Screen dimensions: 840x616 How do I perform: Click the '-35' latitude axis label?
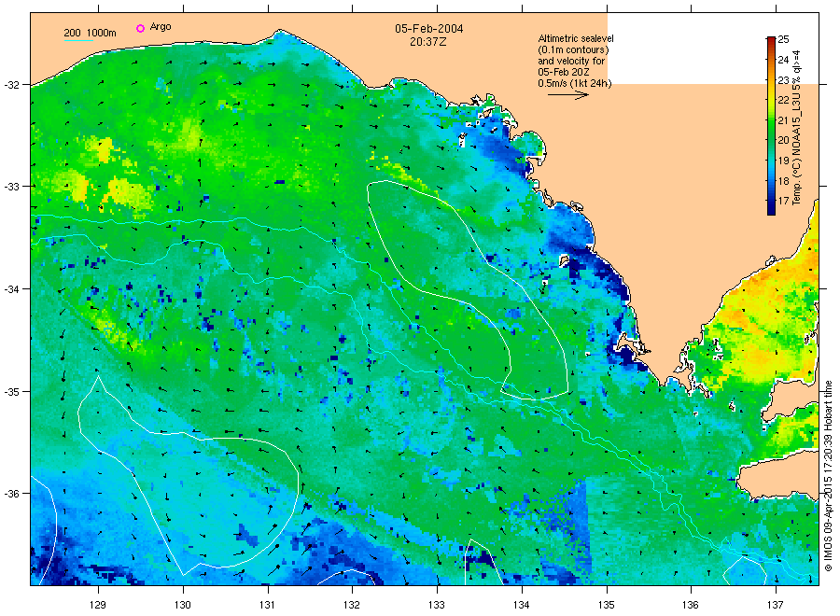(x=11, y=392)
